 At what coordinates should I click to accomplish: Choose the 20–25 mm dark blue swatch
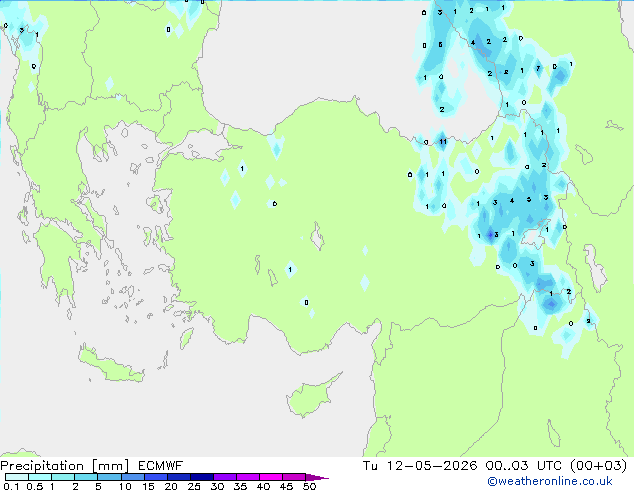tap(179, 477)
